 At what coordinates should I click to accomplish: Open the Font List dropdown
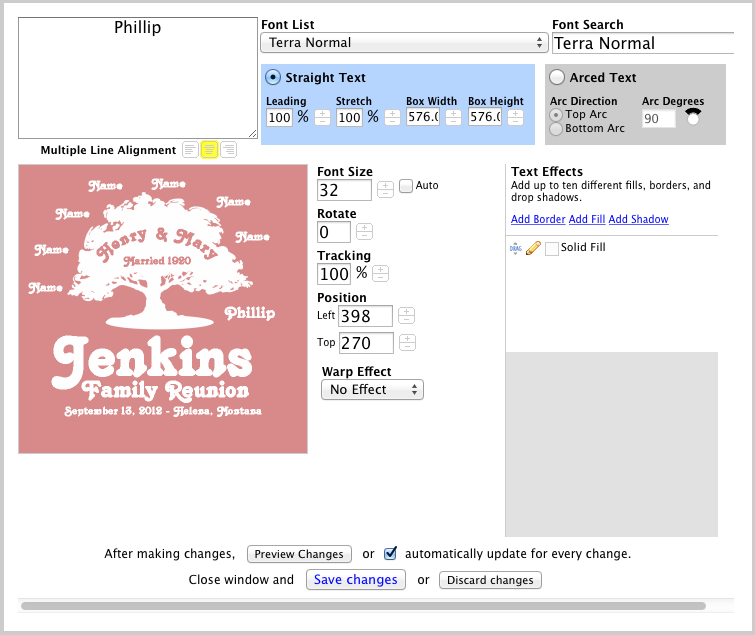[x=404, y=43]
